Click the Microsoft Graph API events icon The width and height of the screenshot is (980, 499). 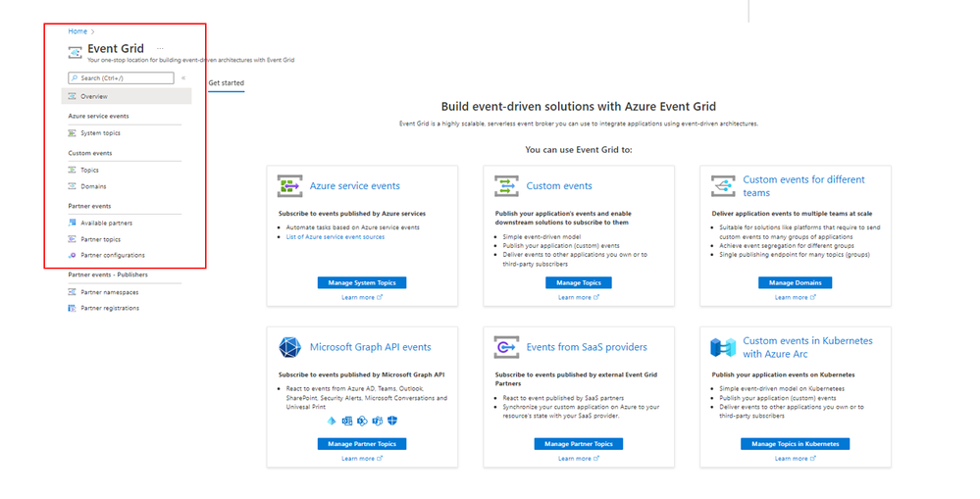point(290,347)
